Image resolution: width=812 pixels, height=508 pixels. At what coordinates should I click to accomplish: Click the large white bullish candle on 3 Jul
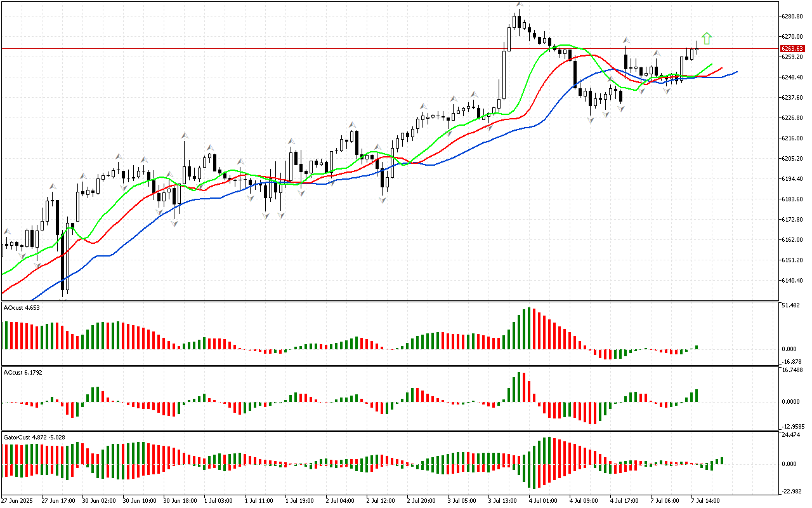tap(505, 75)
